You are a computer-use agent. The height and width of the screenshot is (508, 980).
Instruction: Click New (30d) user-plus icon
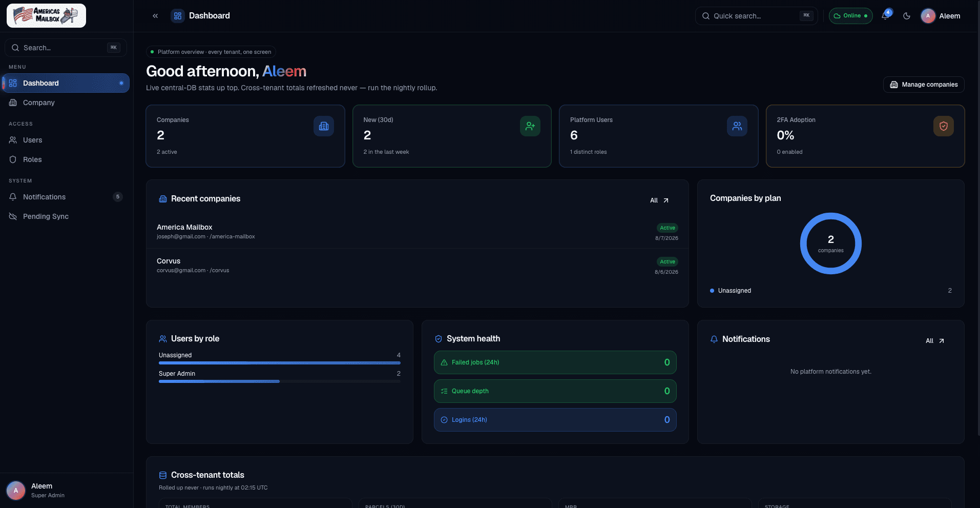point(530,126)
